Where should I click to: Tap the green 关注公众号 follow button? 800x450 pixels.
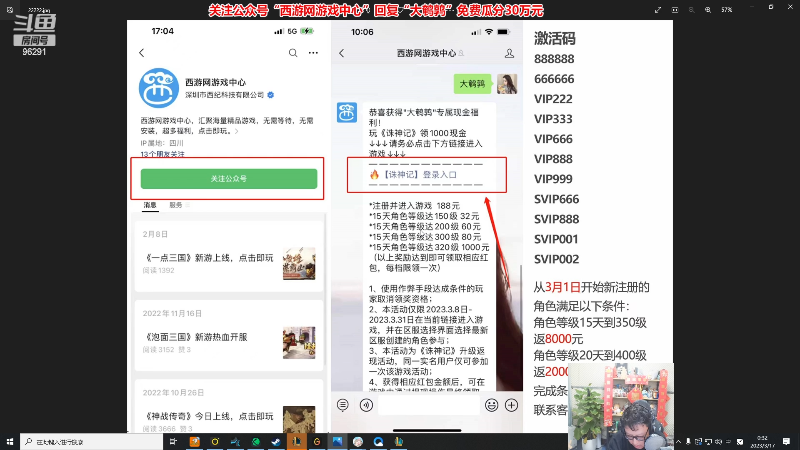click(229, 179)
